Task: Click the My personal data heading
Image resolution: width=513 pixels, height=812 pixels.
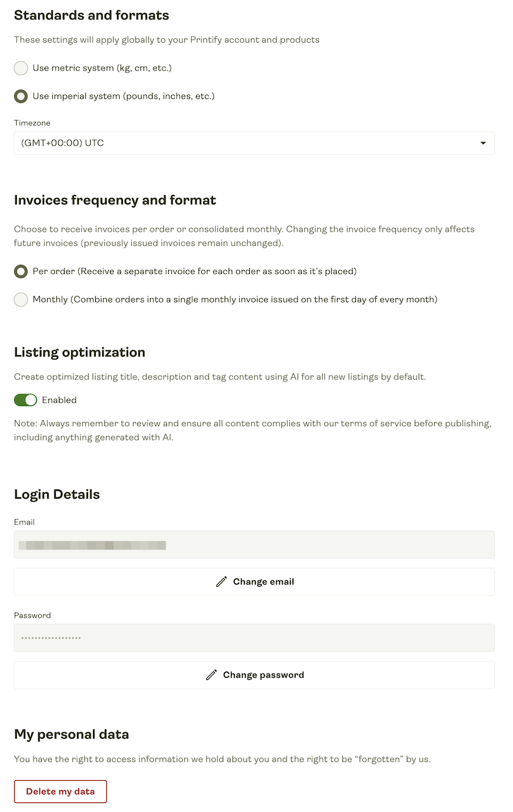Action: point(71,734)
